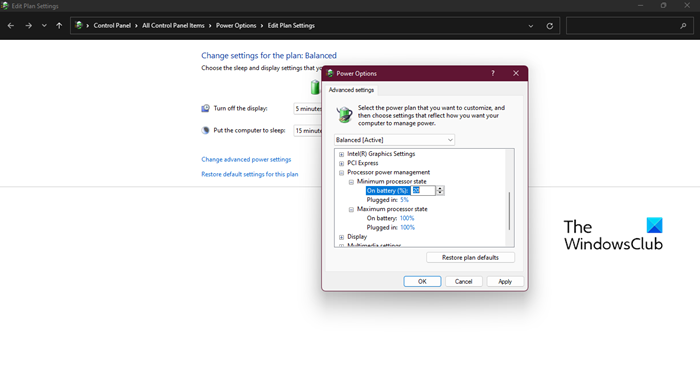700x369 pixels.
Task: Click the Turn off the display monitor icon
Action: click(x=205, y=108)
